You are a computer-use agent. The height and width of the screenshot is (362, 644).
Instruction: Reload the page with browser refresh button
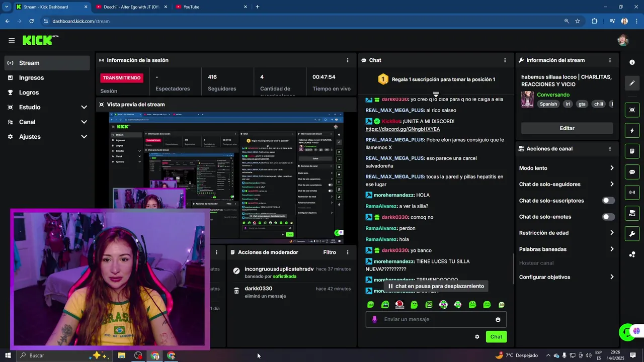point(31,21)
